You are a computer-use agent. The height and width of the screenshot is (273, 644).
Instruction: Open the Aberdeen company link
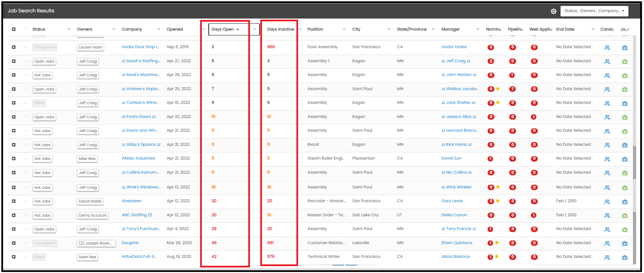pyautogui.click(x=132, y=201)
